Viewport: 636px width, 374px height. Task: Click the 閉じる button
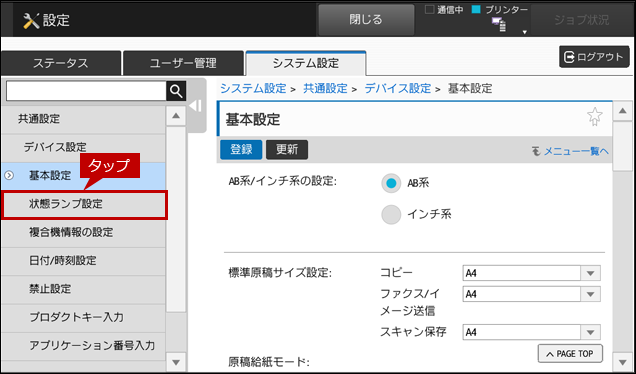pyautogui.click(x=366, y=20)
